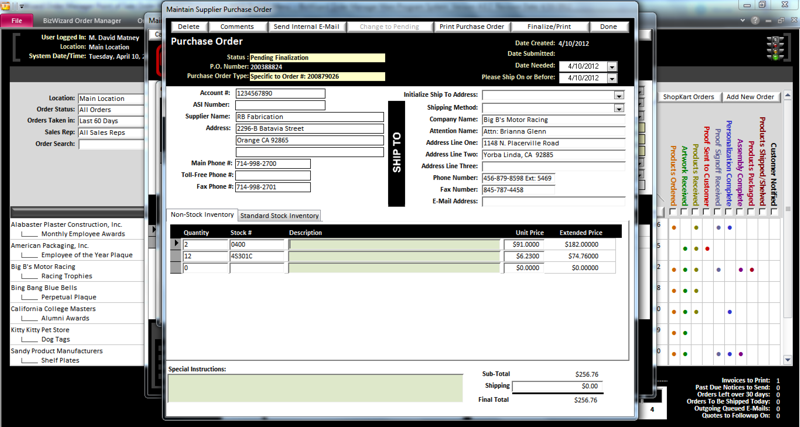Open the File menu
This screenshot has width=800, height=427.
[x=17, y=20]
